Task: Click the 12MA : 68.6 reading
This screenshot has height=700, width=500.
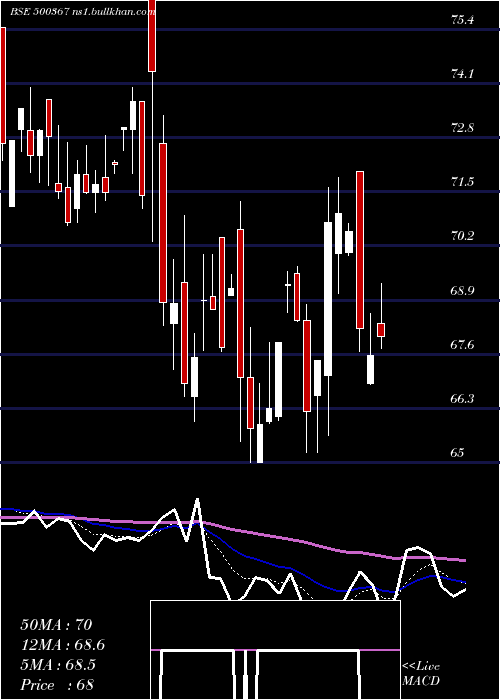Action: (63, 645)
